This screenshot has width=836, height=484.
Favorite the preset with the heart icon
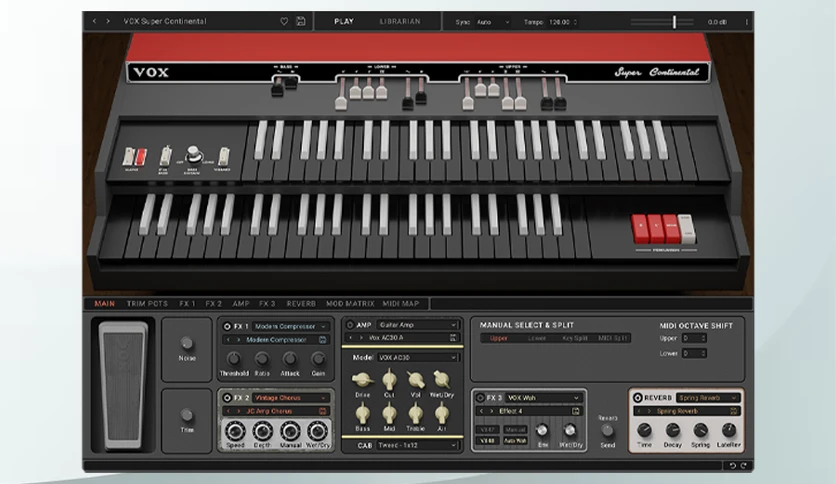tap(284, 21)
